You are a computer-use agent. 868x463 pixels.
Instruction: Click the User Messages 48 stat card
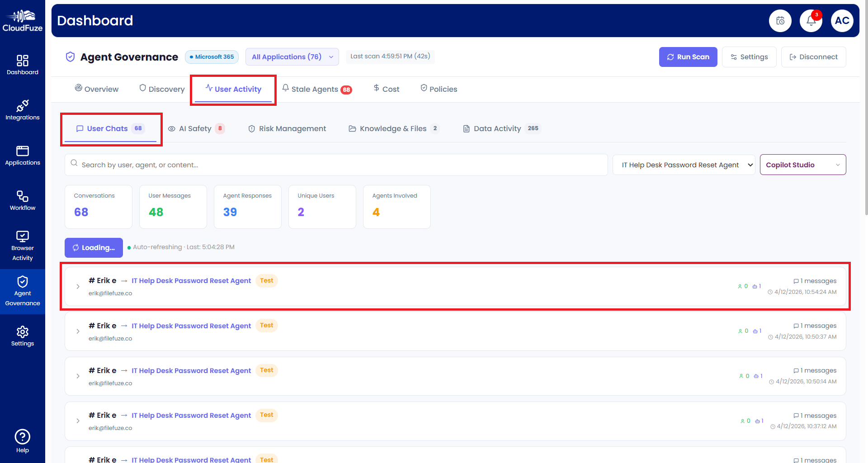173,207
